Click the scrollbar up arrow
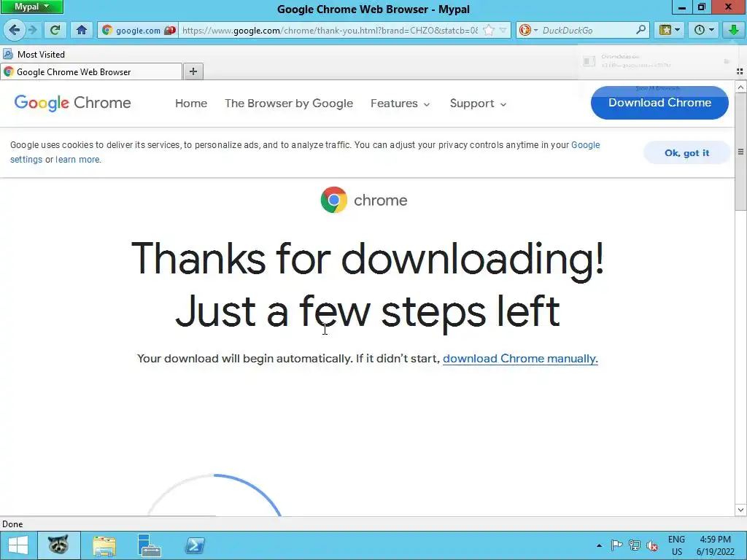This screenshot has width=747, height=560. (x=740, y=87)
